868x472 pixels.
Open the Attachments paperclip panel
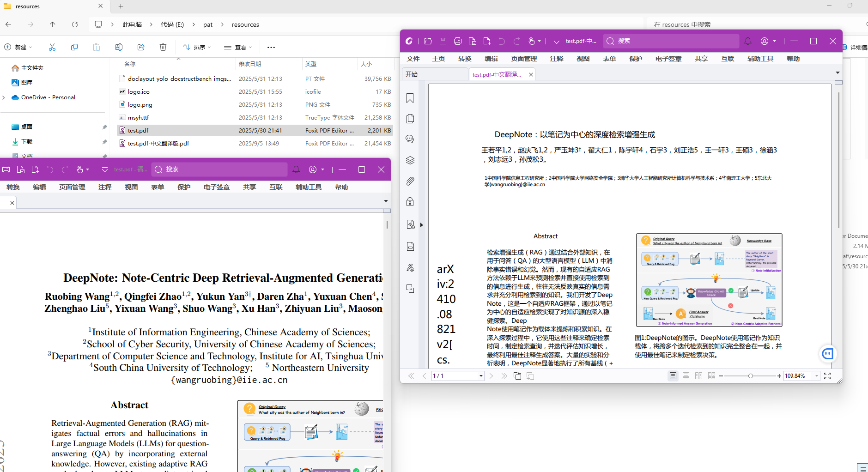(410, 182)
